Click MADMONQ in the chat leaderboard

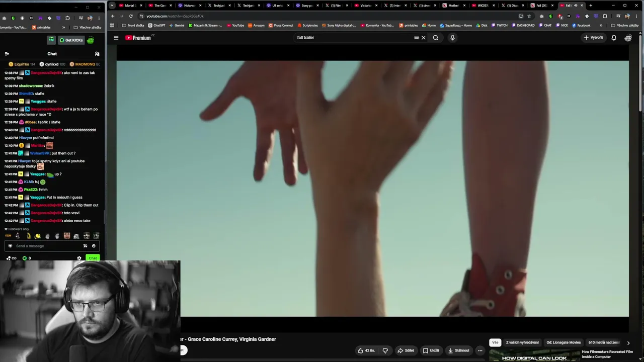pyautogui.click(x=85, y=64)
